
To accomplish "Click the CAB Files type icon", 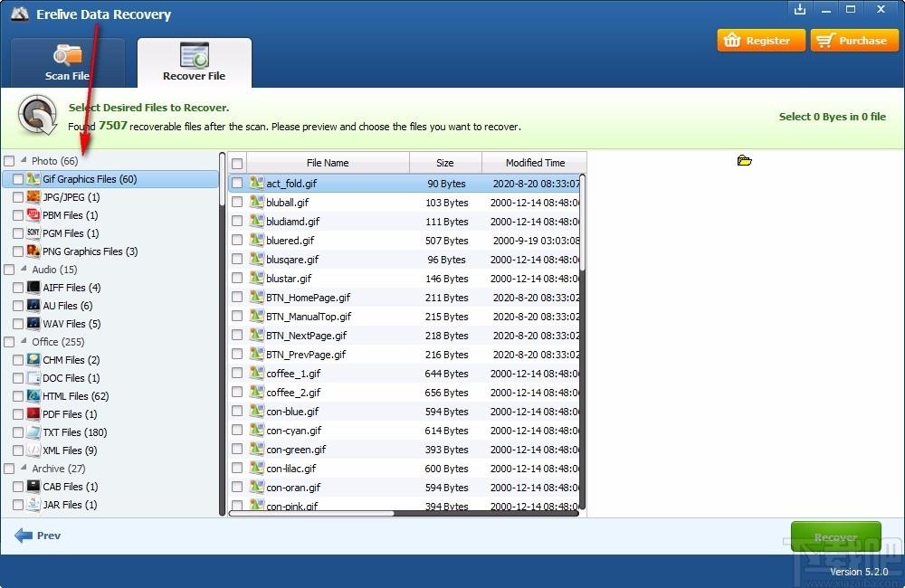I will pyautogui.click(x=33, y=487).
